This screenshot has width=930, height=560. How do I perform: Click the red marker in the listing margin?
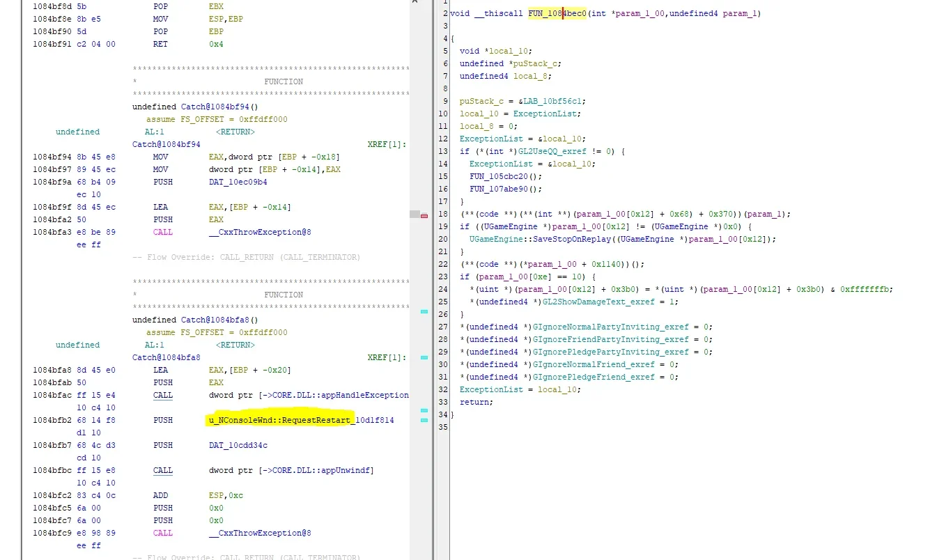click(x=424, y=216)
